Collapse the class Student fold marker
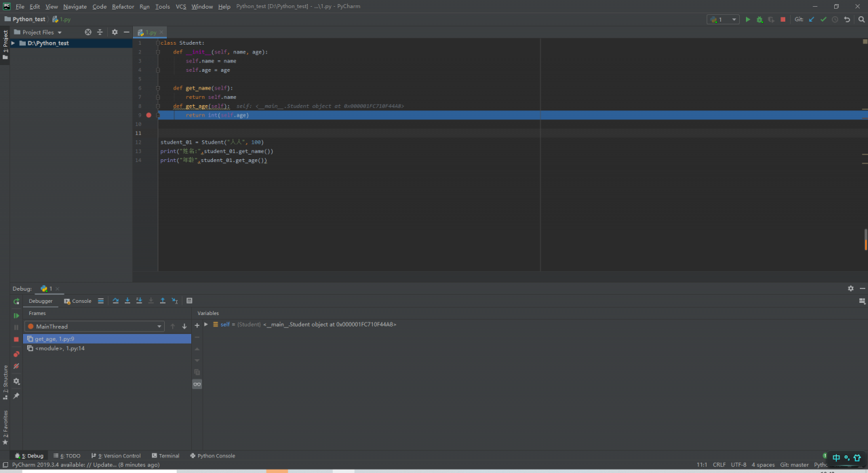Image resolution: width=868 pixels, height=473 pixels. 157,43
